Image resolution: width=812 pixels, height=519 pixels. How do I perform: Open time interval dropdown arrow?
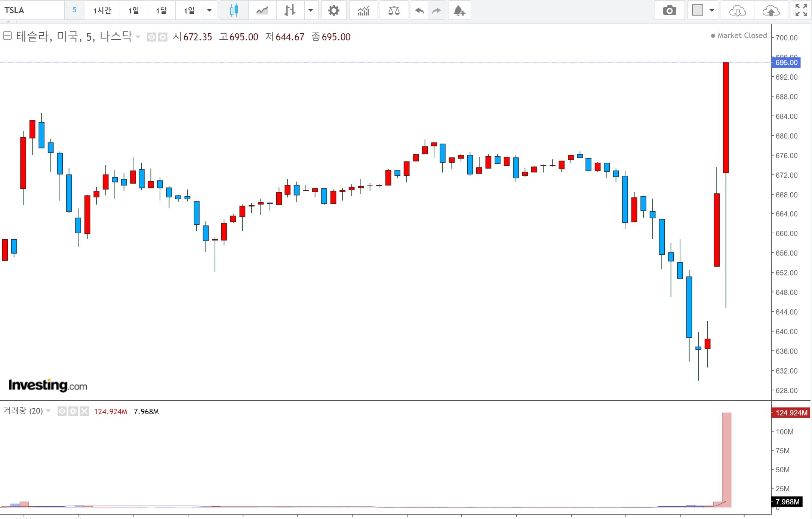click(x=209, y=10)
